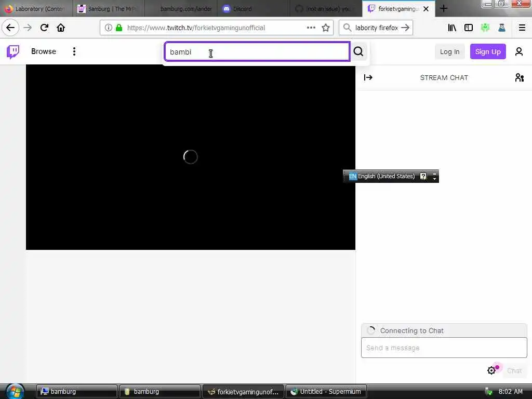
Task: Click the STREAM CHAT heading
Action: tap(444, 78)
